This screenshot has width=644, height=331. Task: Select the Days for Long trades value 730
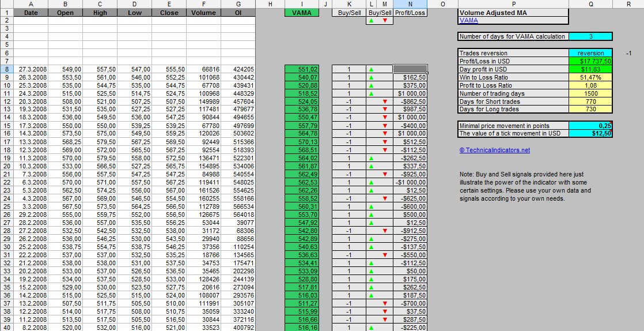pyautogui.click(x=590, y=110)
